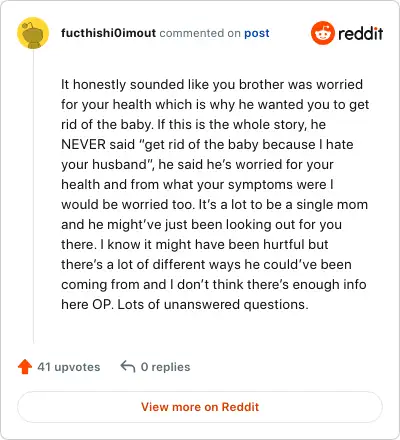This screenshot has height=440, width=400.
Task: Click the orange Reddit Snoo logo icon
Action: tap(322, 33)
